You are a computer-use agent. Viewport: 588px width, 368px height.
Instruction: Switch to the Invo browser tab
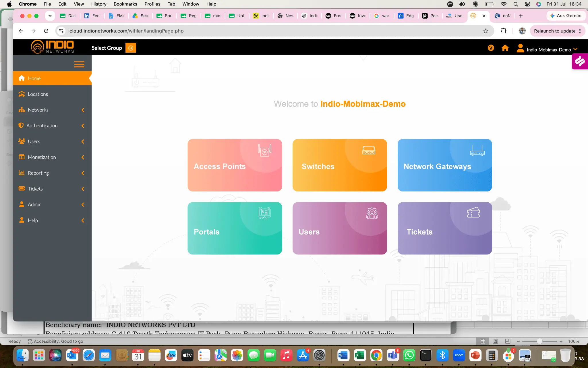(x=358, y=16)
